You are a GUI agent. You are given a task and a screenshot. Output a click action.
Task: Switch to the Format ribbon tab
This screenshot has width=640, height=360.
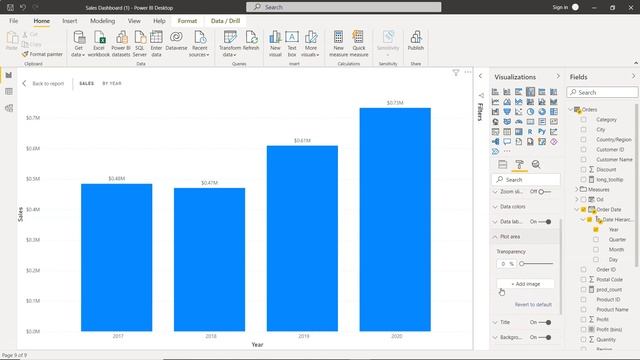[187, 21]
